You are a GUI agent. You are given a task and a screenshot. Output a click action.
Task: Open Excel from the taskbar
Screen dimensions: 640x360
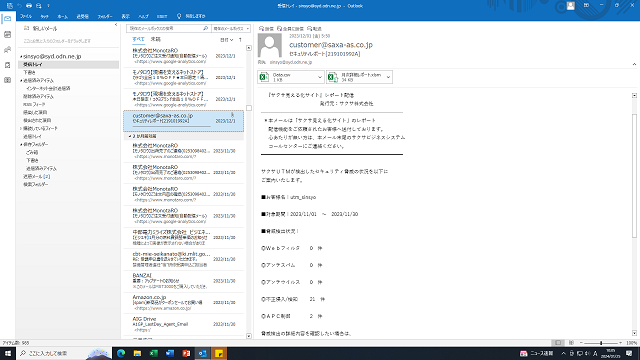[x=153, y=353]
